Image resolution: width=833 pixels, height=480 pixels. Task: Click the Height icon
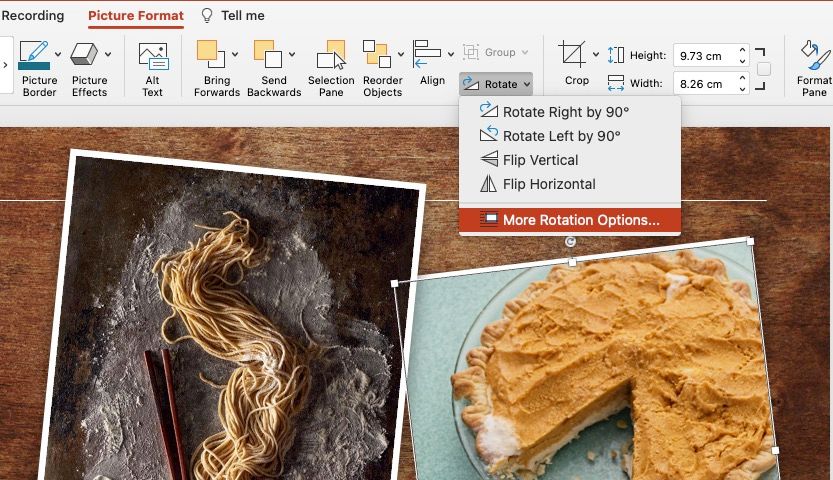tap(616, 55)
